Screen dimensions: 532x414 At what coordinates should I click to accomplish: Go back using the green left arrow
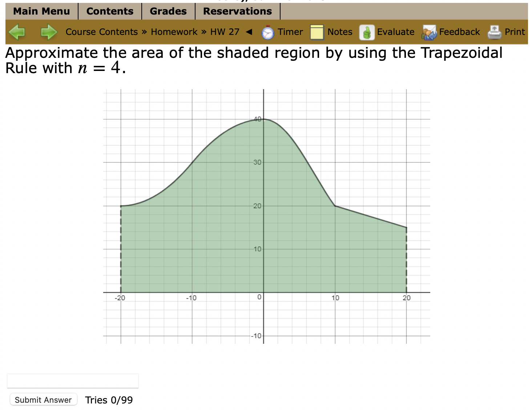click(x=17, y=32)
